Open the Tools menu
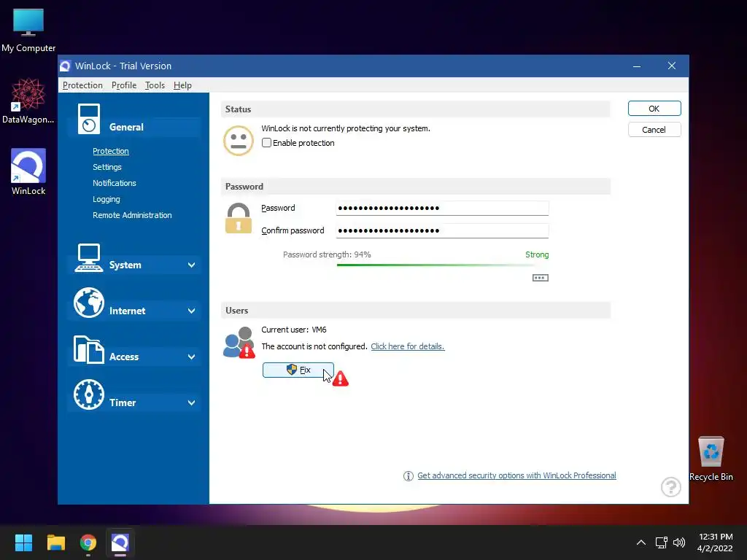 pos(155,85)
